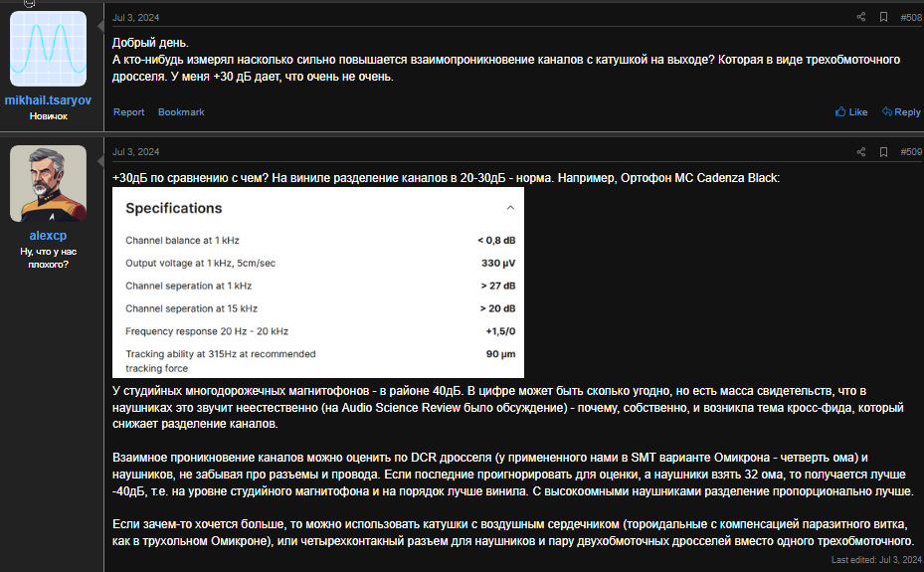Open permalink #508
Viewport: 924px width, 572px height.
[x=911, y=18]
